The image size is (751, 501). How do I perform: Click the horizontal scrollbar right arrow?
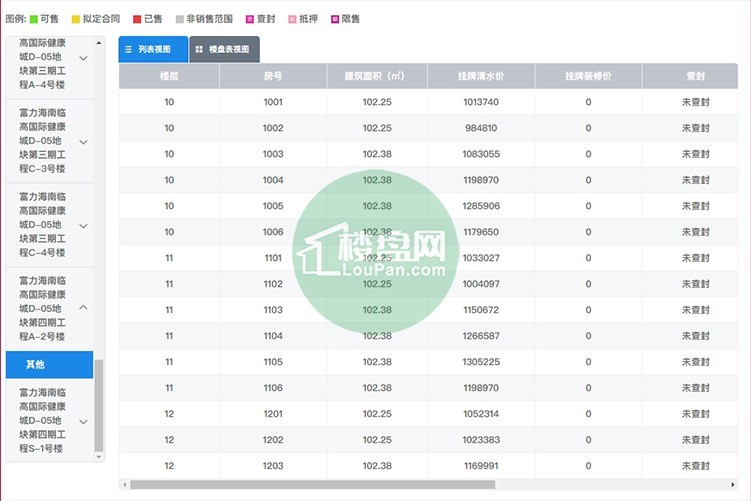pos(732,485)
